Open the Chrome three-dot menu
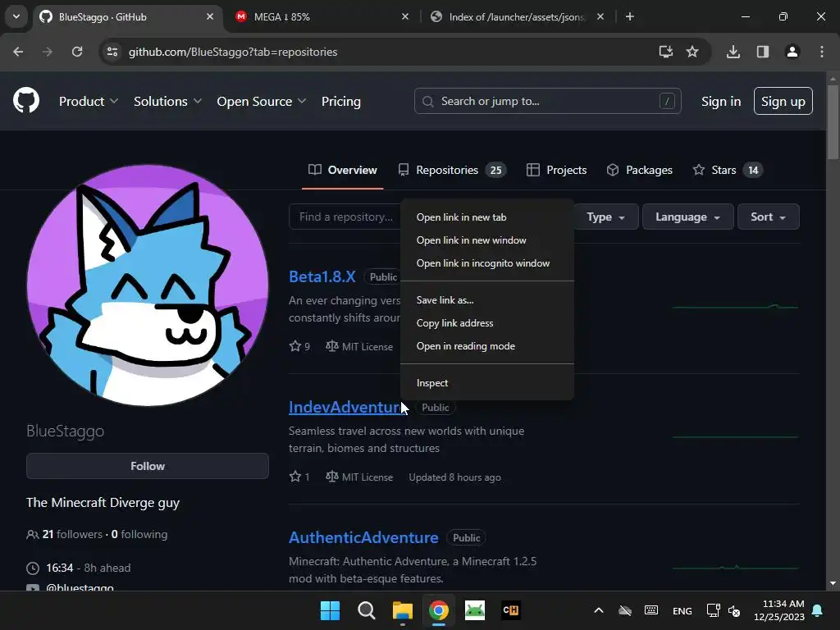The image size is (840, 630). 821,52
